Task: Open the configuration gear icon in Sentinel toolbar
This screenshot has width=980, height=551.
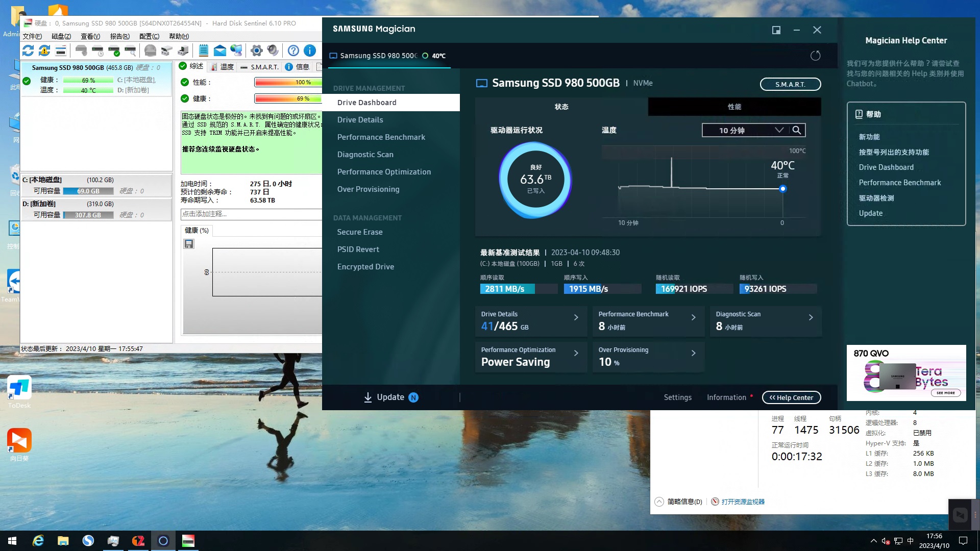Action: (257, 50)
